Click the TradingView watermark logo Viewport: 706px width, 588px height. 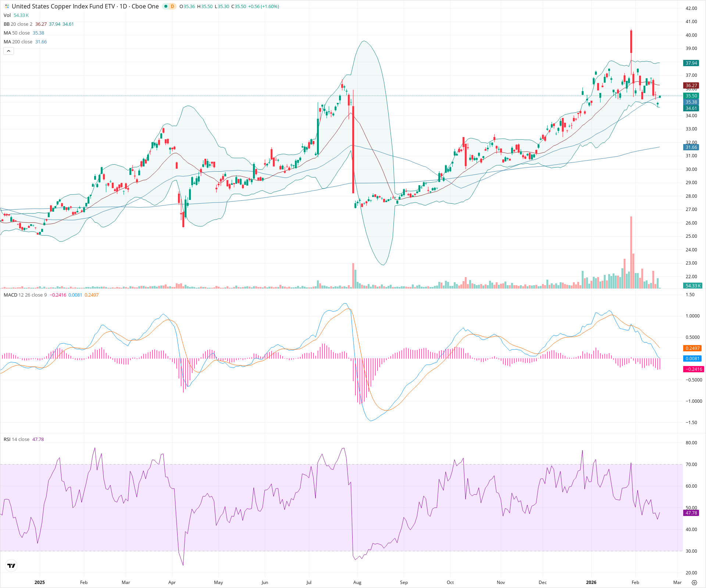(x=11, y=565)
